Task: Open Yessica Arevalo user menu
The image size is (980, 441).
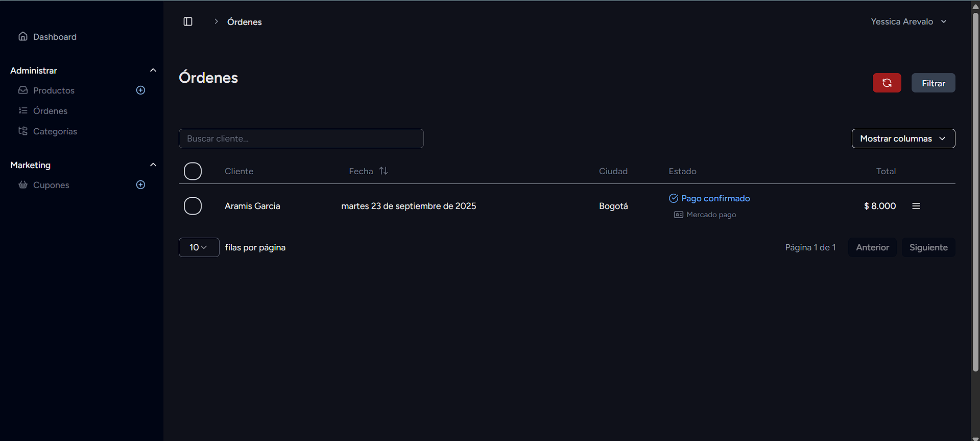Action: 909,21
